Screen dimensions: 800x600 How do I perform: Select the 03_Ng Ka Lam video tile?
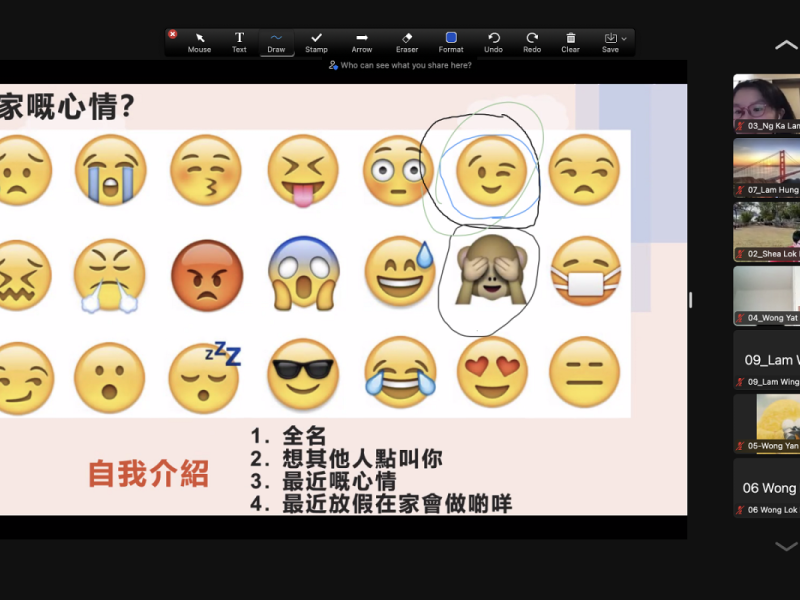point(766,104)
